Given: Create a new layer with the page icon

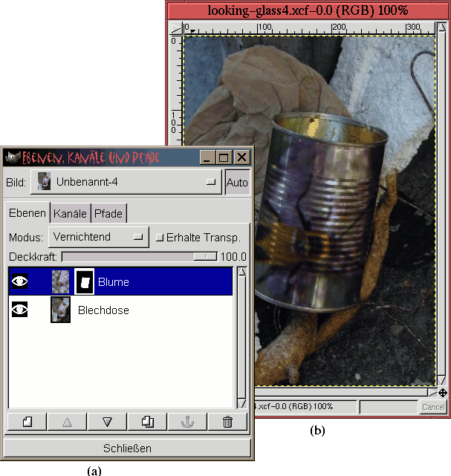Looking at the screenshot, I should (x=27, y=422).
